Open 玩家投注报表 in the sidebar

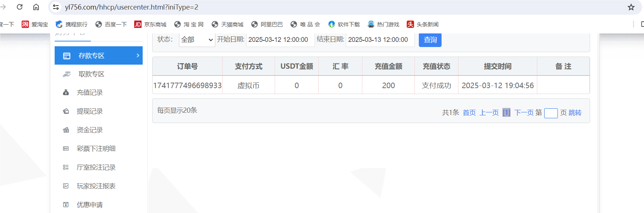tap(96, 186)
